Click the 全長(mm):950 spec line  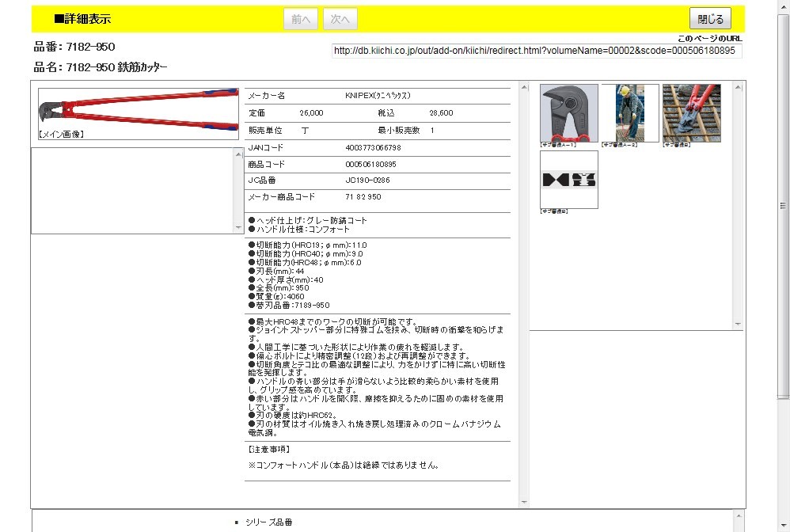[279, 288]
